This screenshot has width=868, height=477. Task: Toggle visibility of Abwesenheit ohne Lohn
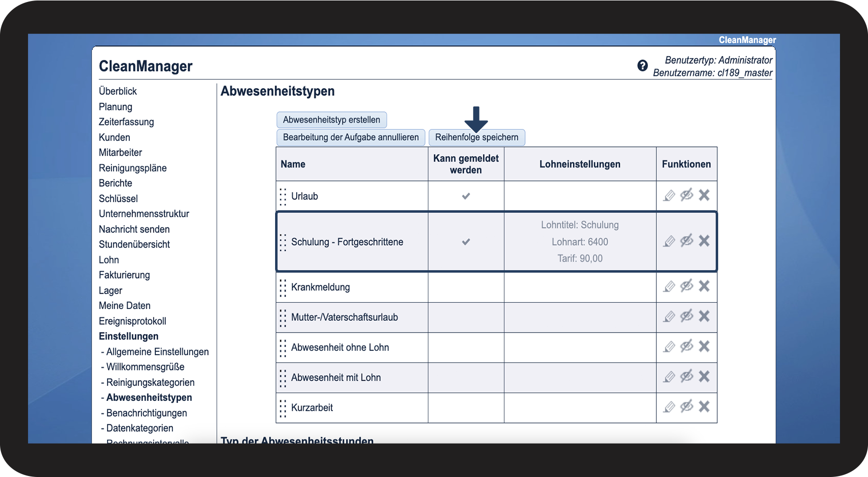687,346
